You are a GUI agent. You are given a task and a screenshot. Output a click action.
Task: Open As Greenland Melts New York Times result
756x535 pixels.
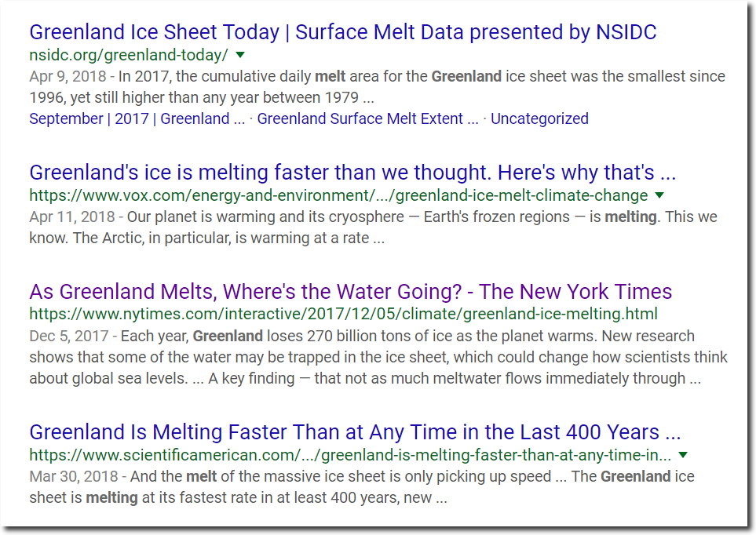pyautogui.click(x=350, y=292)
